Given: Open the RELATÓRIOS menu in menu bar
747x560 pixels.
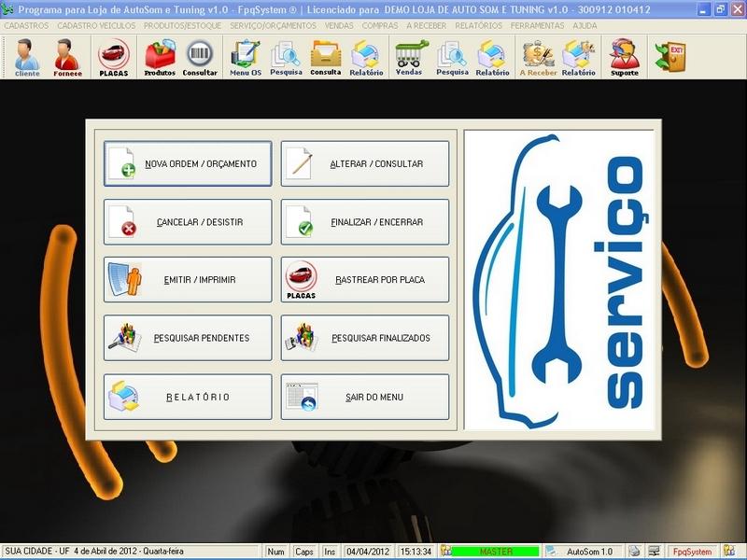Looking at the screenshot, I should click(x=478, y=26).
